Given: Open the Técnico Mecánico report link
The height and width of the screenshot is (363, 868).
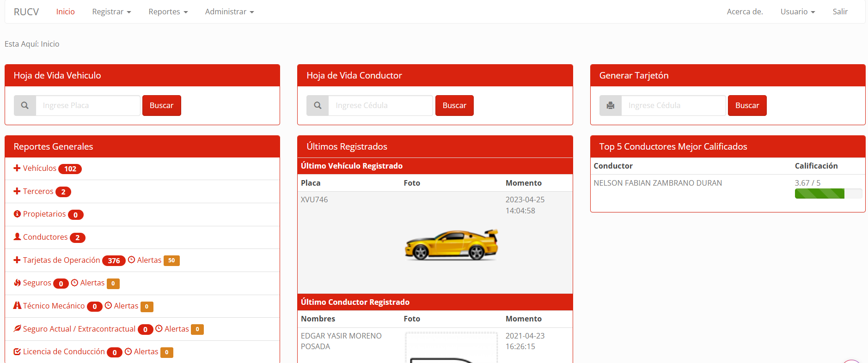Looking at the screenshot, I should point(54,306).
